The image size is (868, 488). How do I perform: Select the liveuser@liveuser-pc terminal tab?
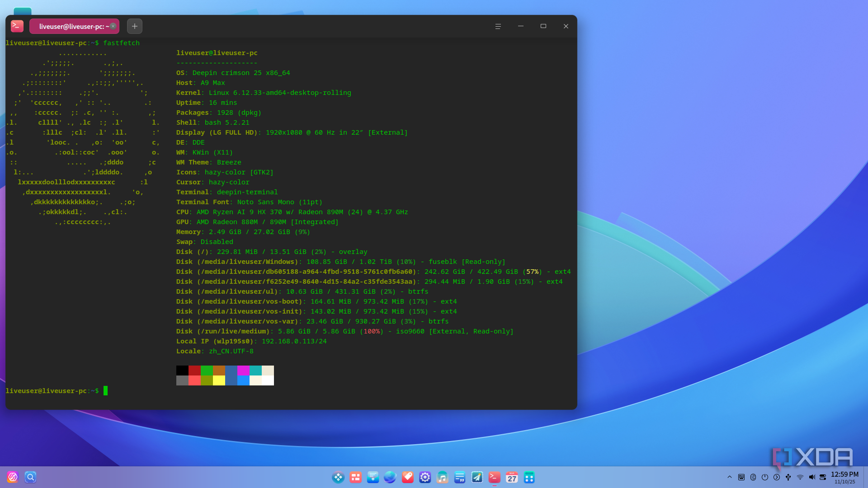click(x=74, y=26)
